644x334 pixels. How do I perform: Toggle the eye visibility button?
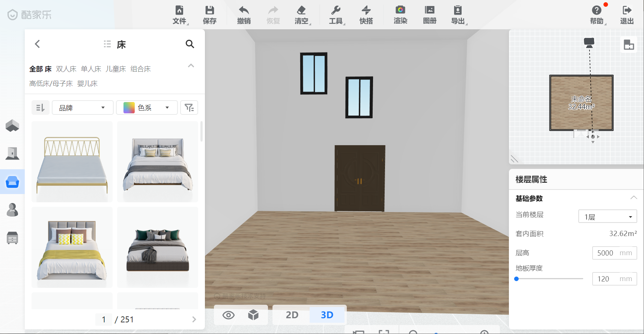[x=229, y=315]
